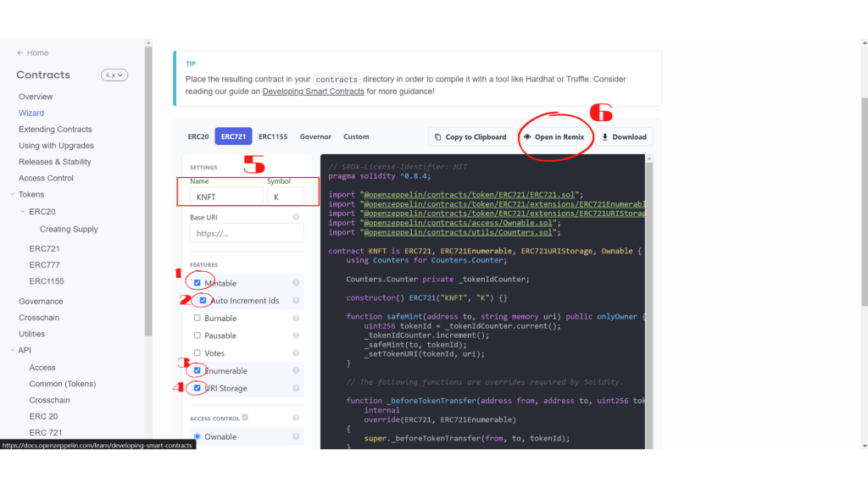The image size is (868, 488).
Task: Click the help icon beside Access Control
Action: [x=296, y=418]
